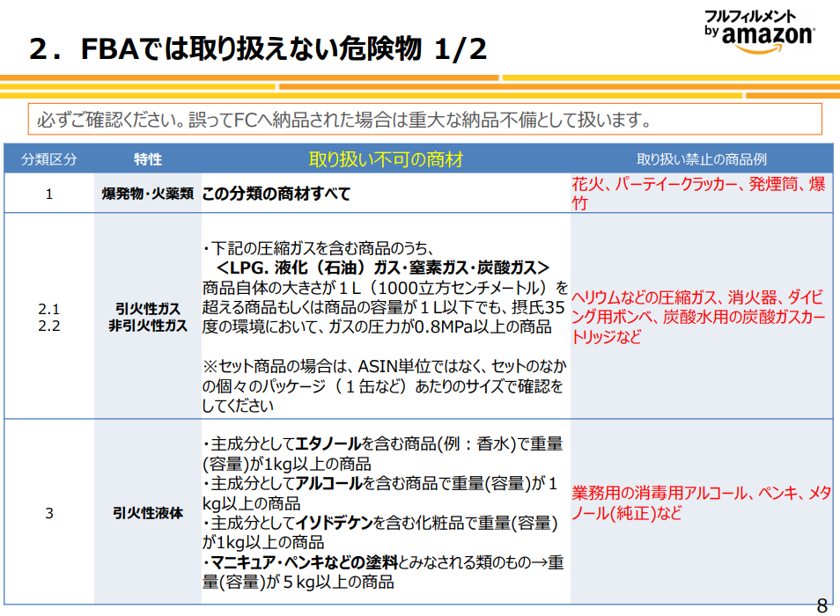Click the '引火性ガス 非引火性ガス' property cell
This screenshot has height=616, width=840.
148,317
